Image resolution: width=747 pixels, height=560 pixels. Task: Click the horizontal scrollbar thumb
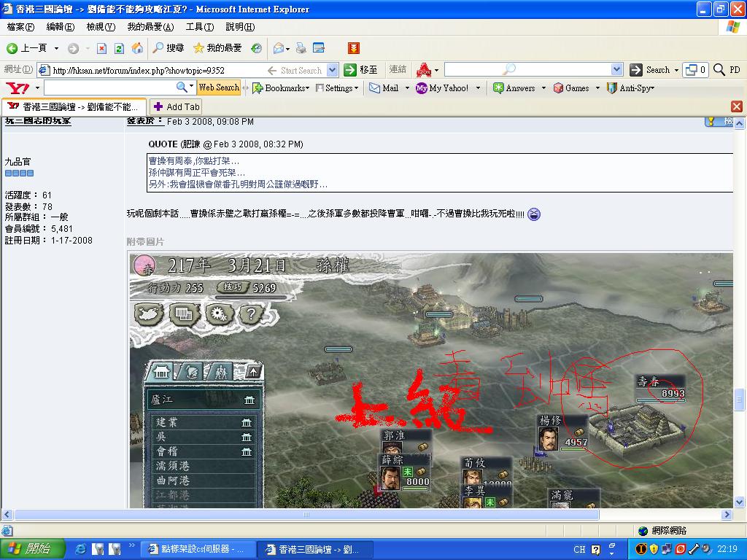pos(306,514)
